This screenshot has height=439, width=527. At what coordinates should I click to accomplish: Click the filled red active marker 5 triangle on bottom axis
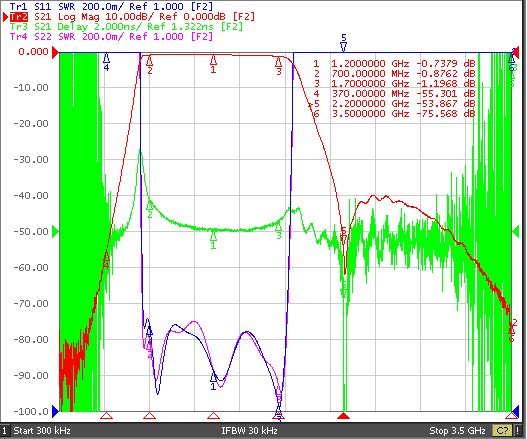tap(343, 416)
